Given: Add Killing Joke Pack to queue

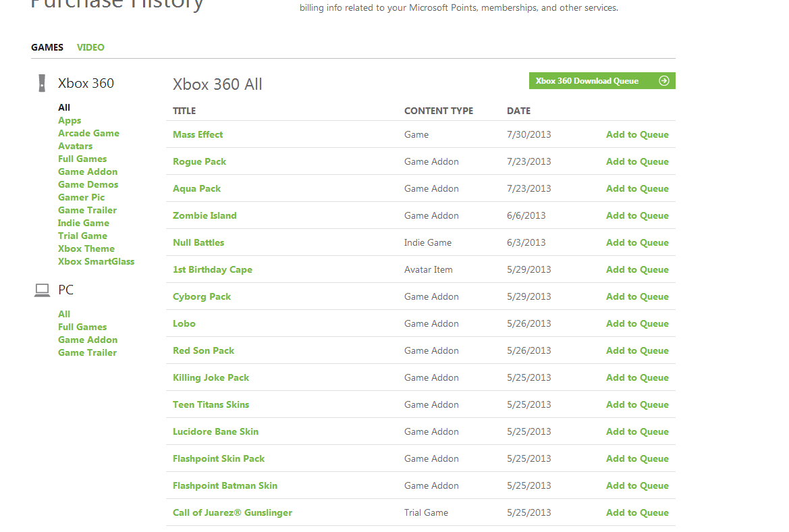Looking at the screenshot, I should pos(637,377).
